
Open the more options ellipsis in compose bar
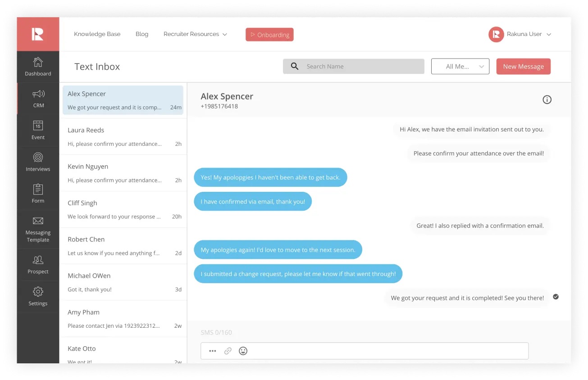(212, 351)
